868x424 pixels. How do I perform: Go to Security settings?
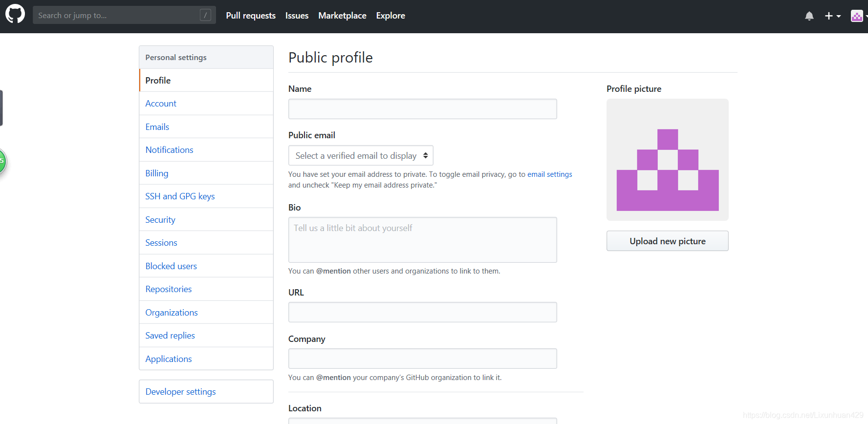[206, 220]
